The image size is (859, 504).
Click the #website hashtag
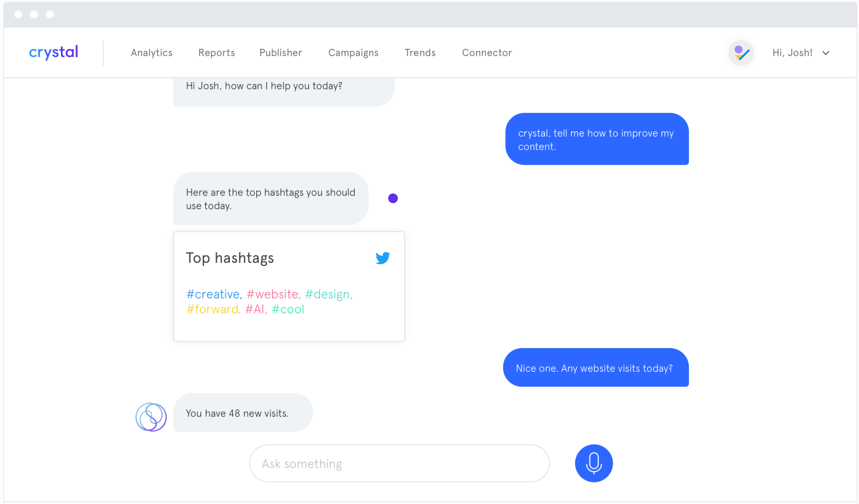[x=273, y=294]
